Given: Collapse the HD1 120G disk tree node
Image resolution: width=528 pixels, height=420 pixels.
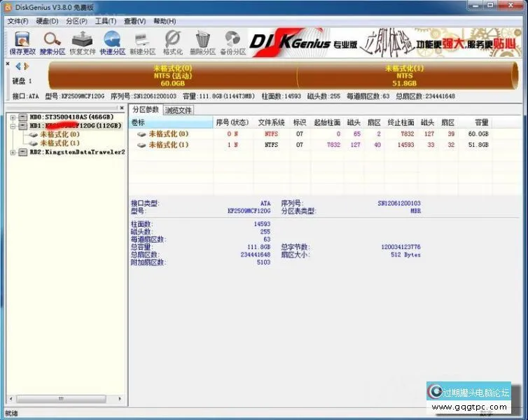Looking at the screenshot, I should (13, 125).
